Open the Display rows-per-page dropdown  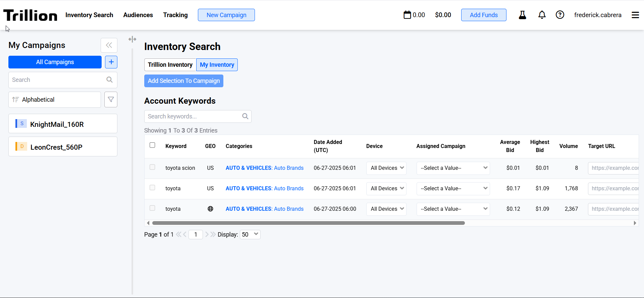pyautogui.click(x=250, y=235)
